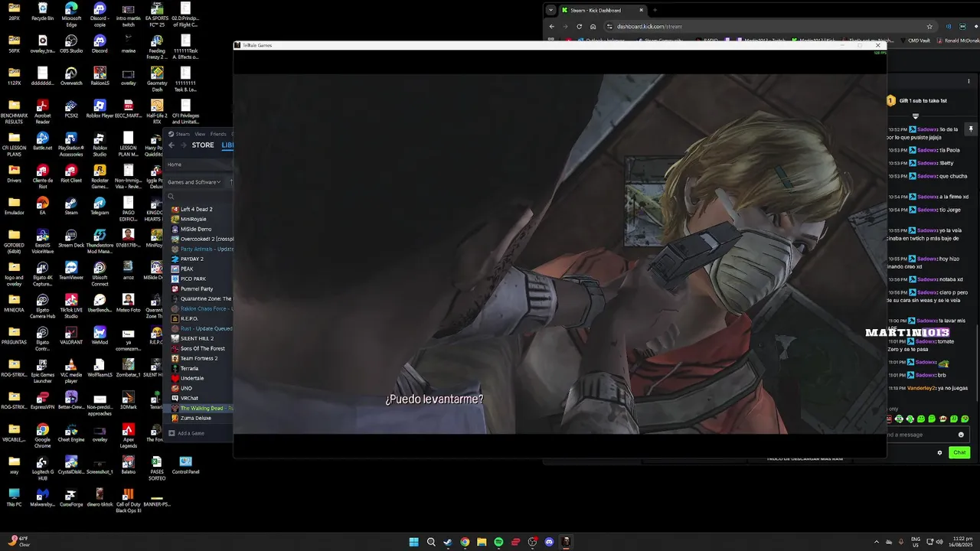The height and width of the screenshot is (551, 980).
Task: Switch to Stream - Kick Dashboard tab
Action: [603, 10]
